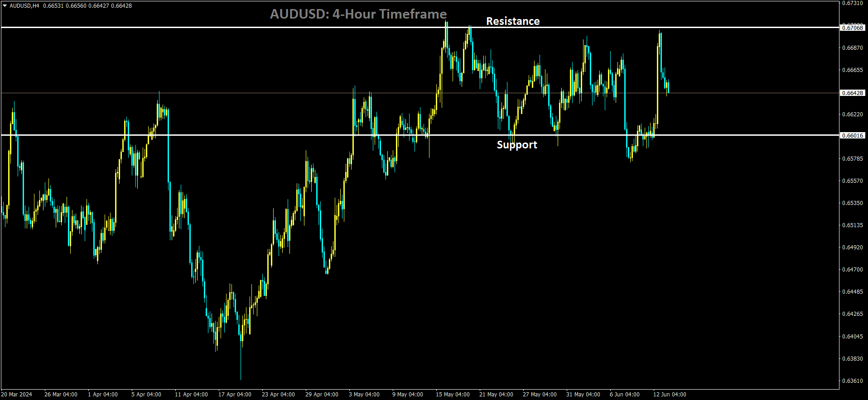Click the 15 May 04:00 time label
This screenshot has width=868, height=400.
pyautogui.click(x=453, y=395)
